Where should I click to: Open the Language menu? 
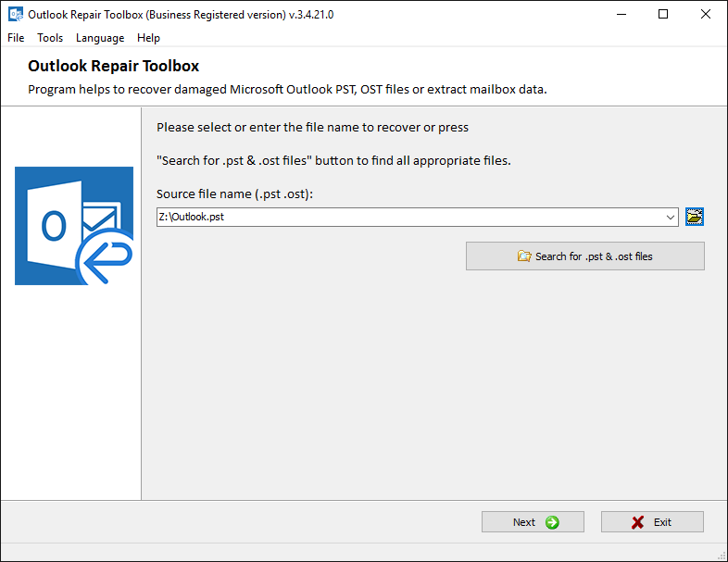click(100, 38)
